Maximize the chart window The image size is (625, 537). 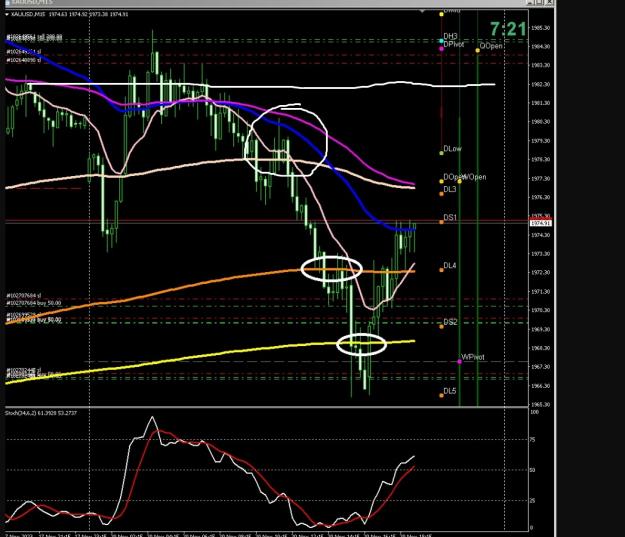point(539,2)
